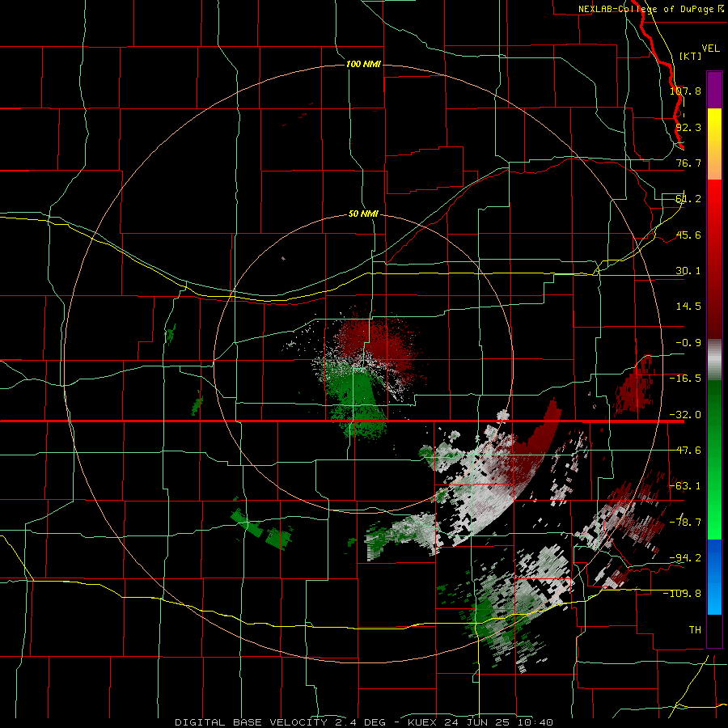Click the -63.1 velocity scale value

click(685, 486)
